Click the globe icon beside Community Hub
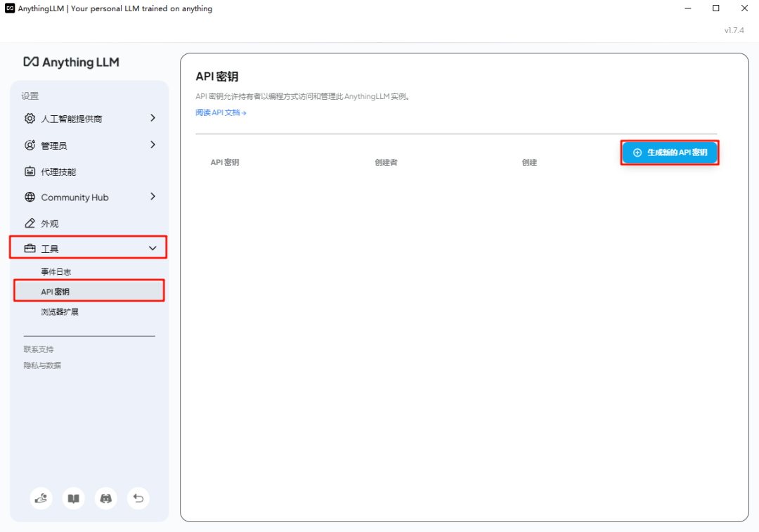759x532 pixels. pos(30,197)
